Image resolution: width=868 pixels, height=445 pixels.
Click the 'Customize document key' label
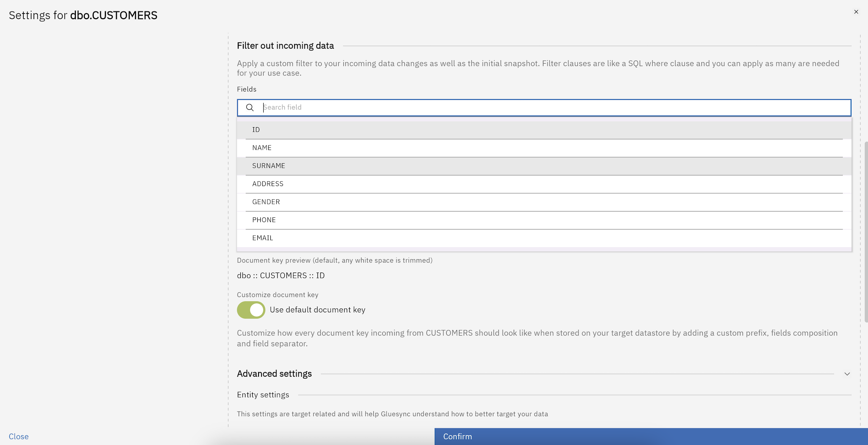pyautogui.click(x=278, y=295)
